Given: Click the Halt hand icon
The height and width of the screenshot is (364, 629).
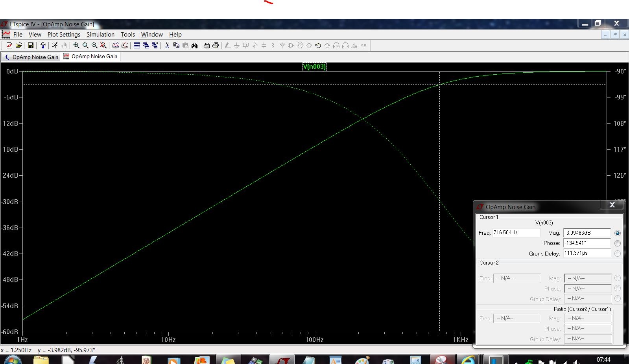Looking at the screenshot, I should click(x=64, y=46).
